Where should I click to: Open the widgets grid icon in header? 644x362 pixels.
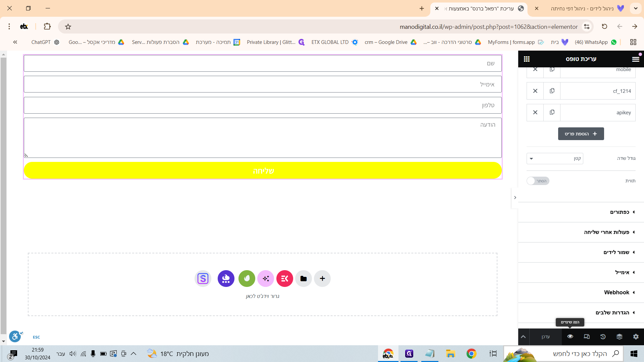click(527, 59)
